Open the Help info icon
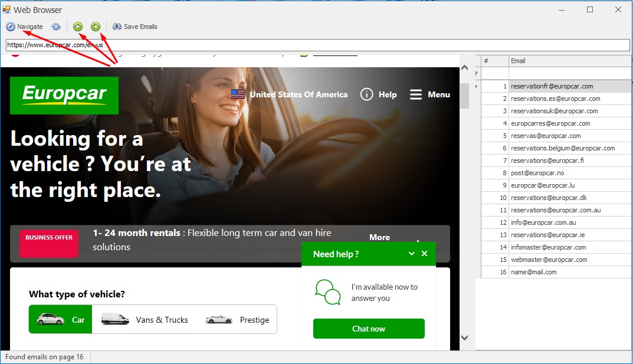The width and height of the screenshot is (633, 364). click(x=366, y=94)
